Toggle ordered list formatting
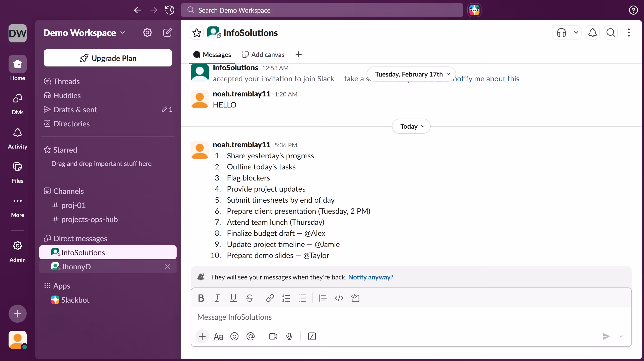This screenshot has width=644, height=361. tap(286, 298)
